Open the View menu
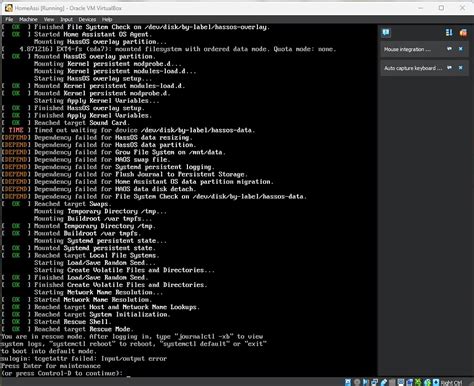The width and height of the screenshot is (474, 386). pyautogui.click(x=49, y=19)
